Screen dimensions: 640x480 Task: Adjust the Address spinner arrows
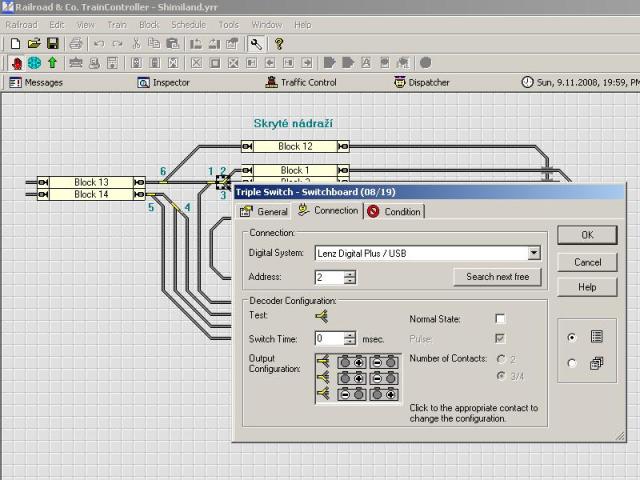(350, 277)
